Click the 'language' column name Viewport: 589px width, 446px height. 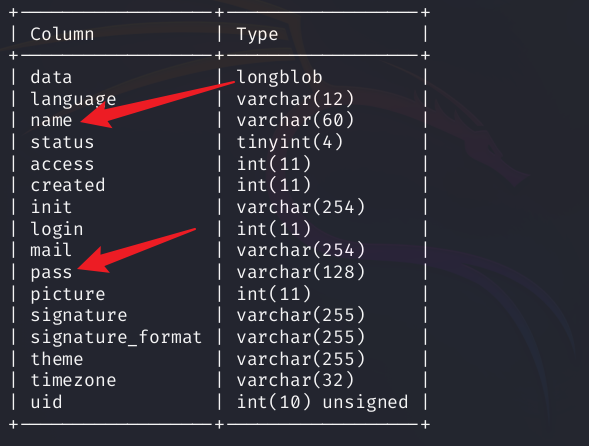tap(73, 100)
